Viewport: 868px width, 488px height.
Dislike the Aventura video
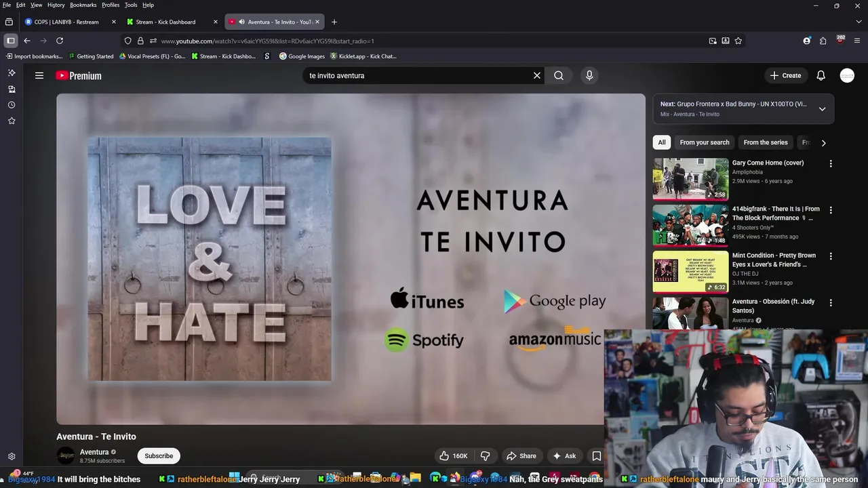point(485,455)
